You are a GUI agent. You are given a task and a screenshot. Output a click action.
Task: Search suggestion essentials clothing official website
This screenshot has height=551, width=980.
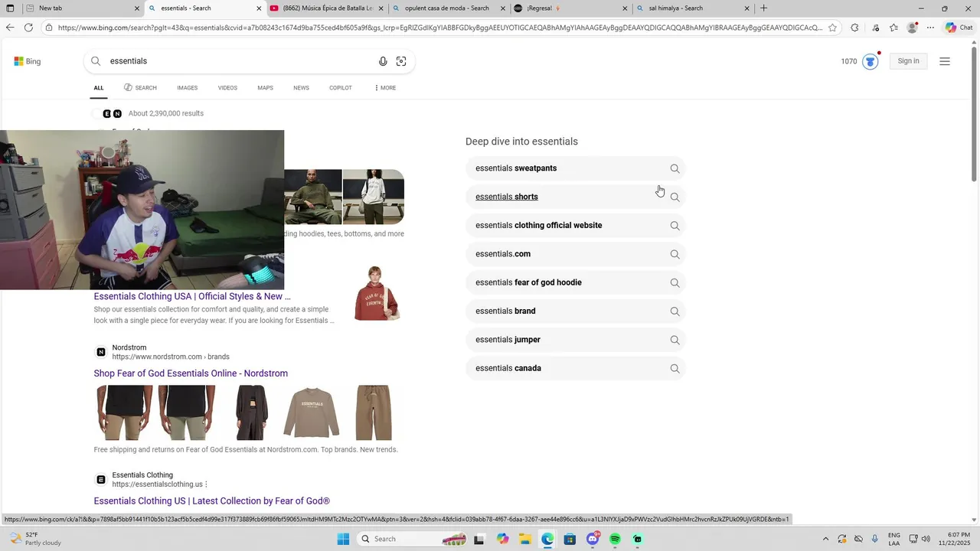pos(575,226)
